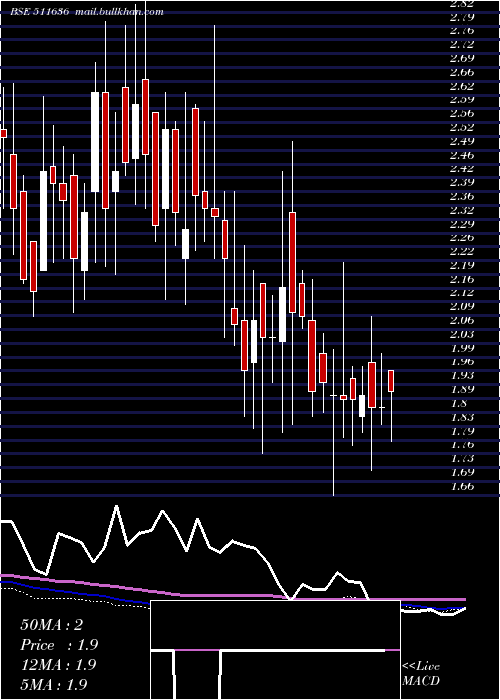Select the Price : 1.9 readout
This screenshot has width=500, height=700.
pyautogui.click(x=59, y=645)
